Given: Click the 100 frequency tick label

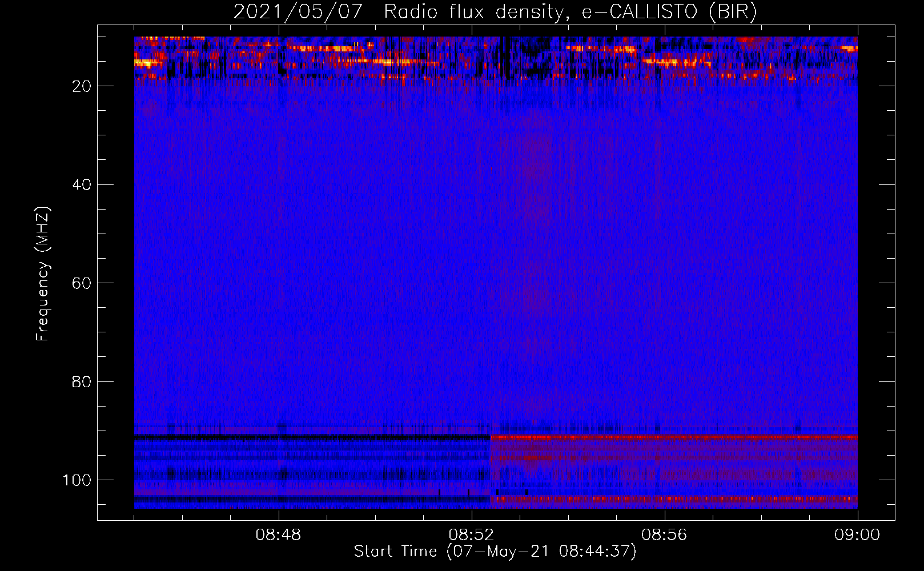Looking at the screenshot, I should pos(77,480).
